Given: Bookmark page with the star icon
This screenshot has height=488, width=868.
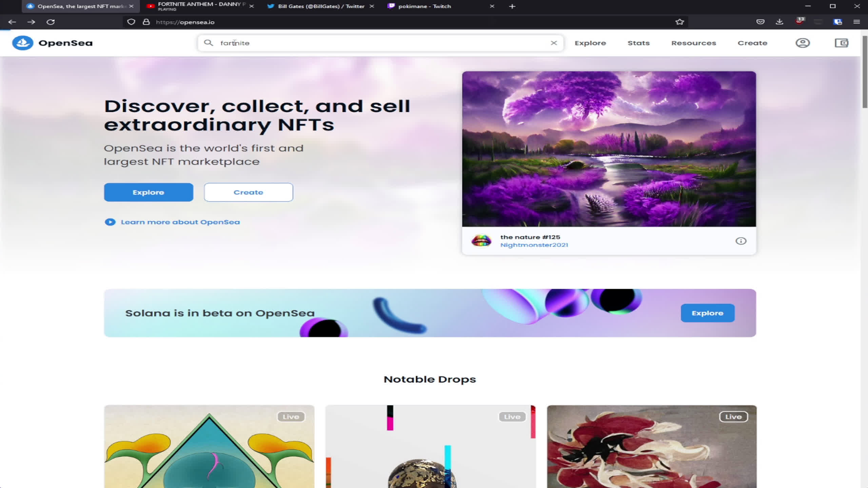Looking at the screenshot, I should [679, 22].
